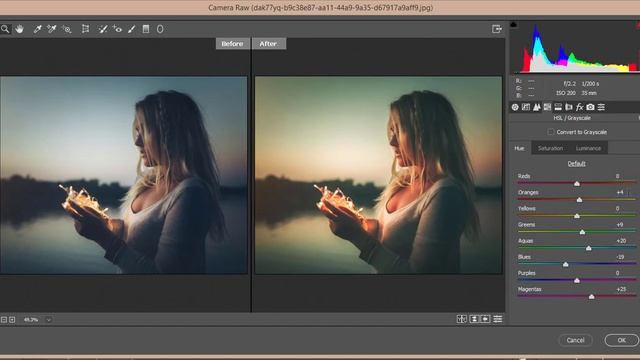640x360 pixels.
Task: Click the 49.7% zoom level field
Action: coord(31,320)
